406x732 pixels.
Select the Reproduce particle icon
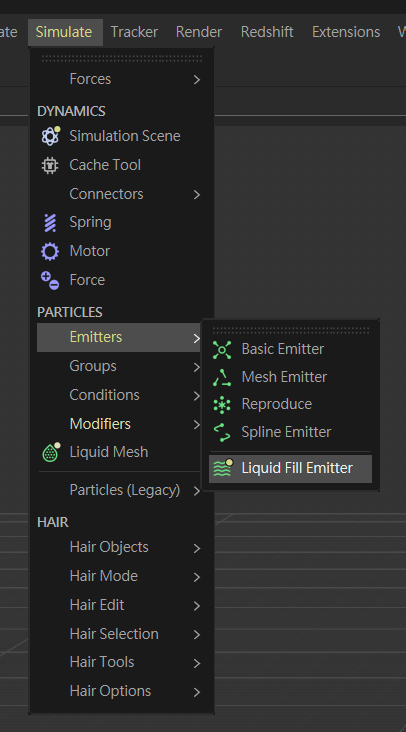pos(222,404)
